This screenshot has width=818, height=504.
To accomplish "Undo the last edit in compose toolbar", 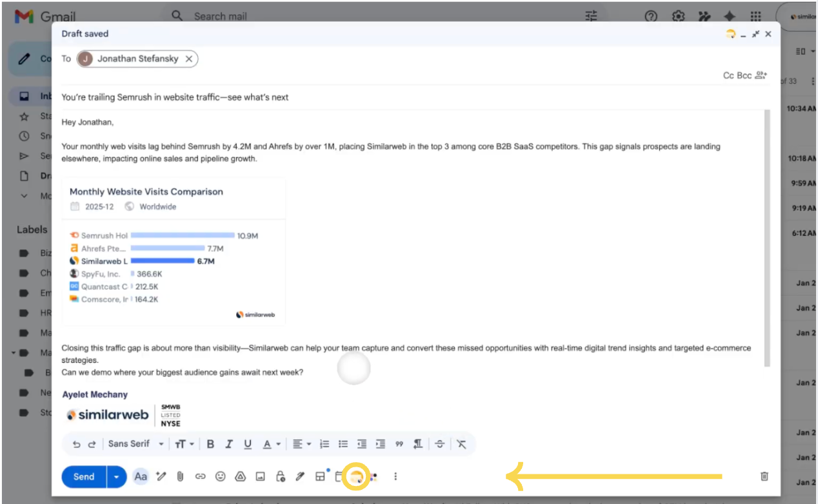I will click(77, 444).
